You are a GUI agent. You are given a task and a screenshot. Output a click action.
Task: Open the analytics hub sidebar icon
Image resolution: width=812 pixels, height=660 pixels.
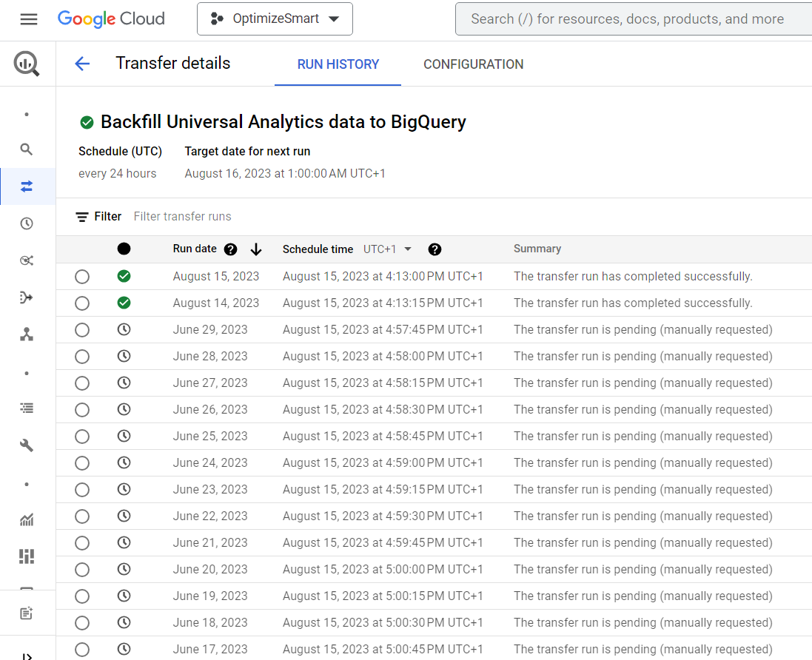[27, 260]
